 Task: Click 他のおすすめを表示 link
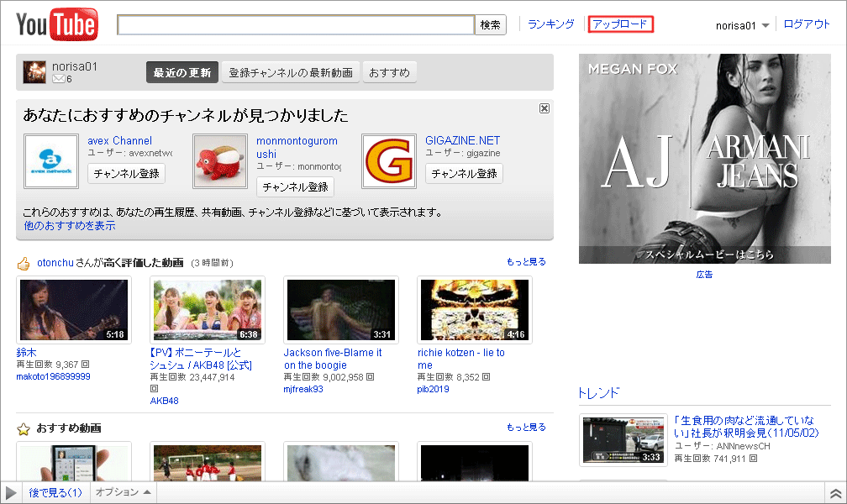(70, 225)
